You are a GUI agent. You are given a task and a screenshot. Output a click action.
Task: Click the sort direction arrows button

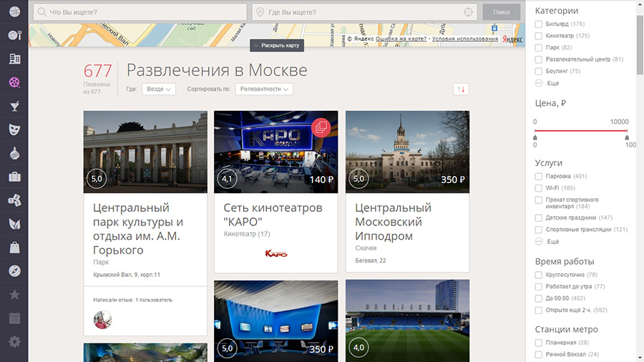[461, 89]
